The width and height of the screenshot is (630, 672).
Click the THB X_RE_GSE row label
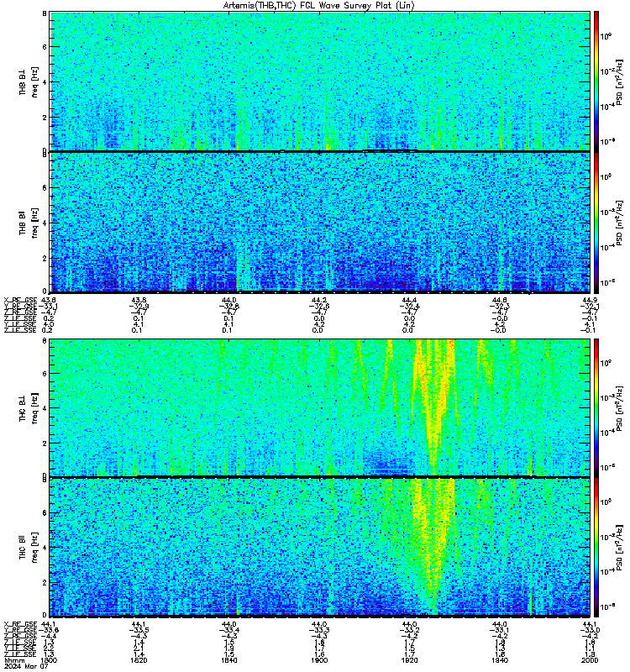[20, 300]
